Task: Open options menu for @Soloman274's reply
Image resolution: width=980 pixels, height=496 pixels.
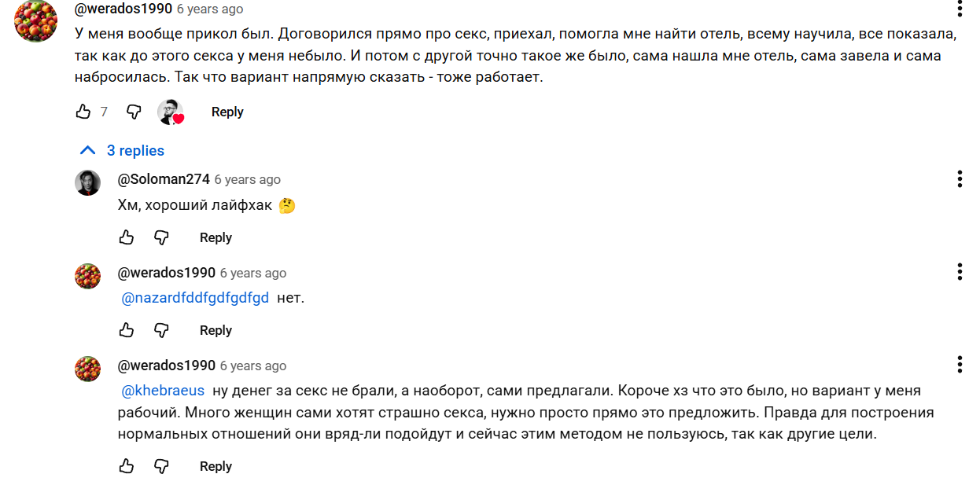Action: (x=960, y=179)
